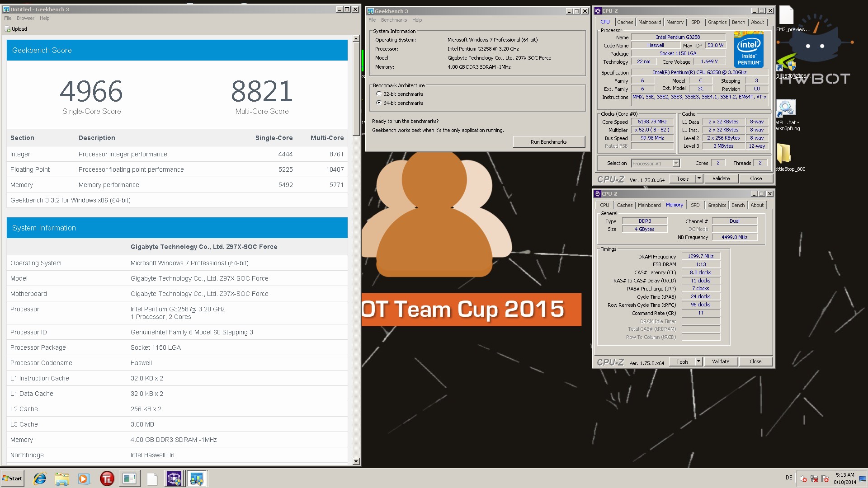Click the clock showing 5:13 AM

pos(845,479)
